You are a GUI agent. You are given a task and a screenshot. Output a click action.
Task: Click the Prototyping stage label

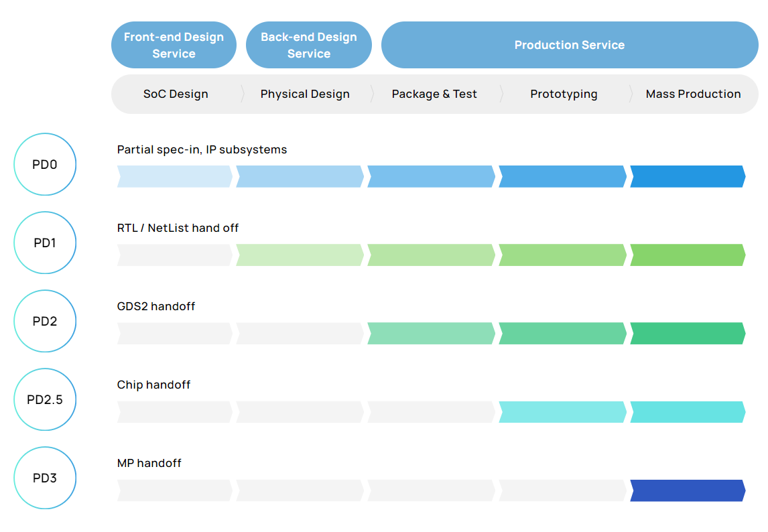[x=564, y=94]
